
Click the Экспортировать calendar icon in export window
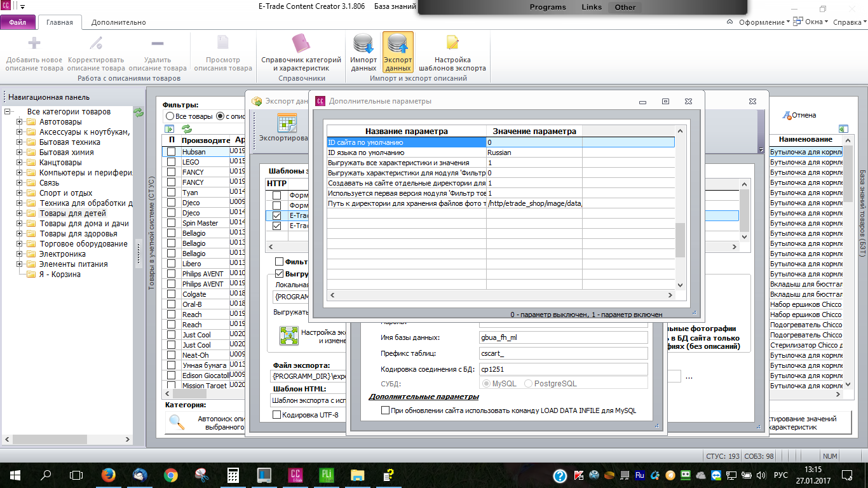287,123
